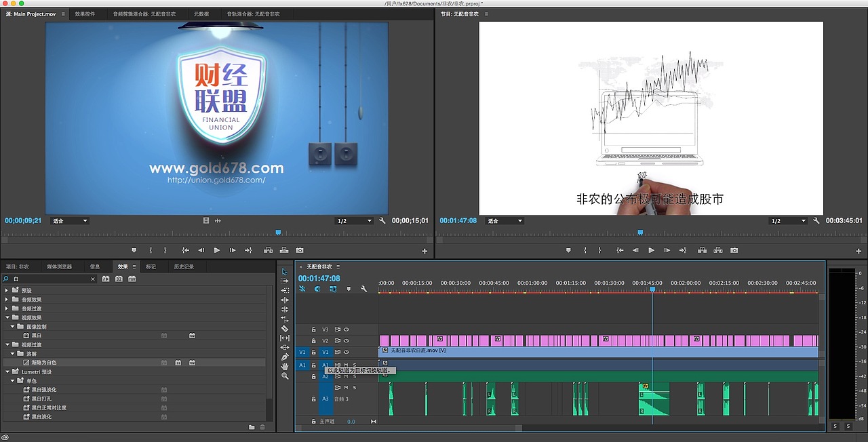Image resolution: width=868 pixels, height=442 pixels.
Task: Toggle visibility eye of track V2
Action: click(346, 340)
